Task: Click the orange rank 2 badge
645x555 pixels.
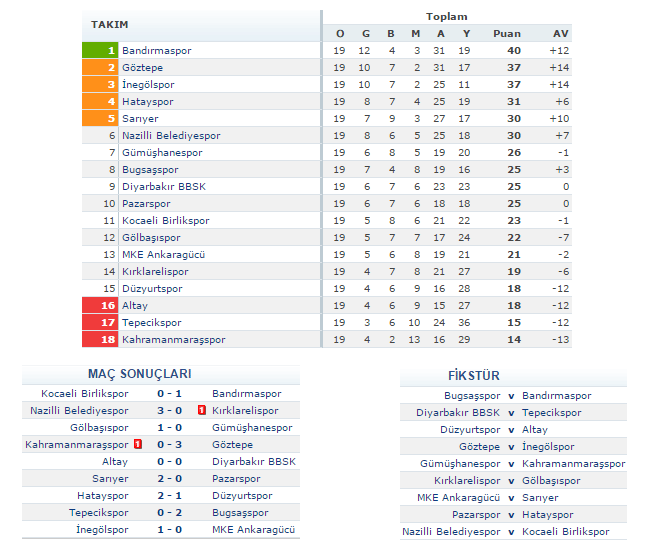Action: coord(100,67)
